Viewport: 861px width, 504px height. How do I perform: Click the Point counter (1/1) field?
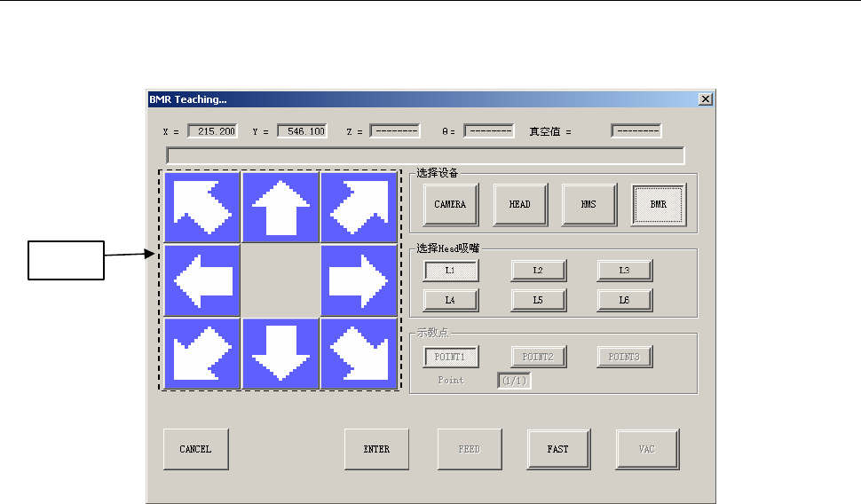point(514,381)
